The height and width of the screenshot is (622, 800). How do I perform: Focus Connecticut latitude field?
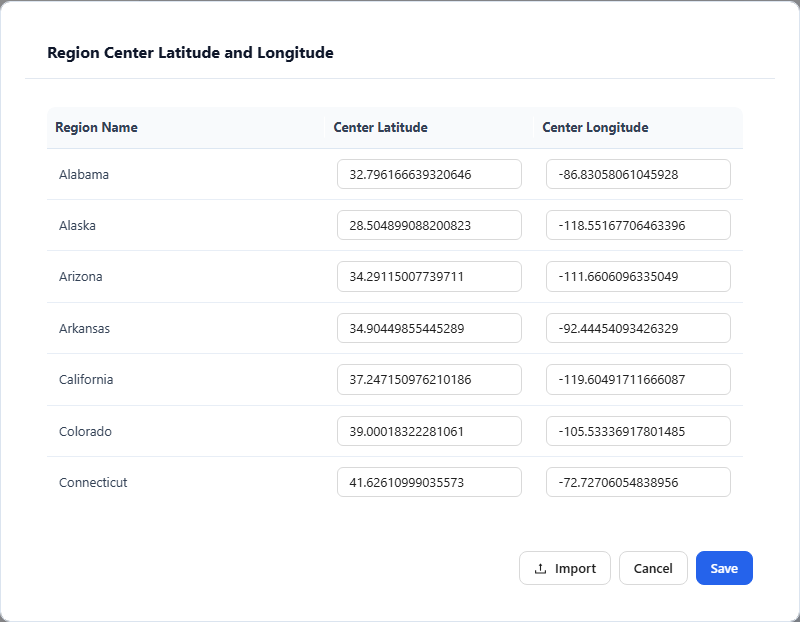(429, 482)
